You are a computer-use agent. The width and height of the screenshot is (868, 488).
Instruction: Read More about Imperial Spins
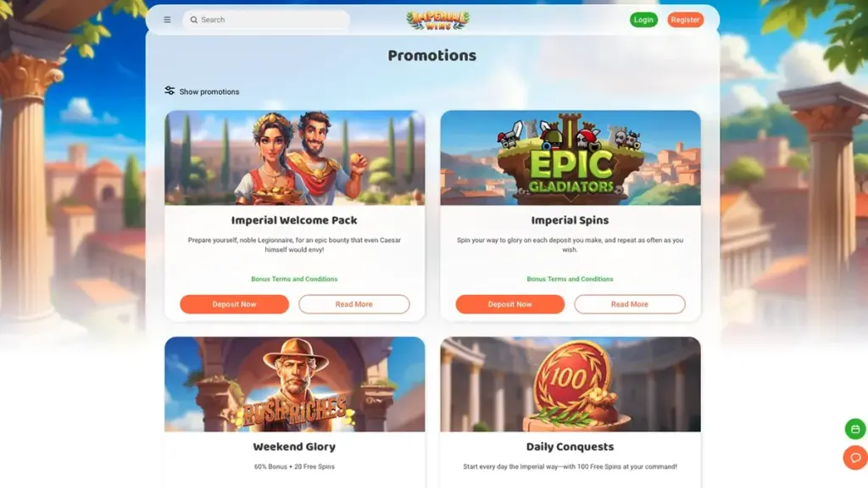click(630, 304)
